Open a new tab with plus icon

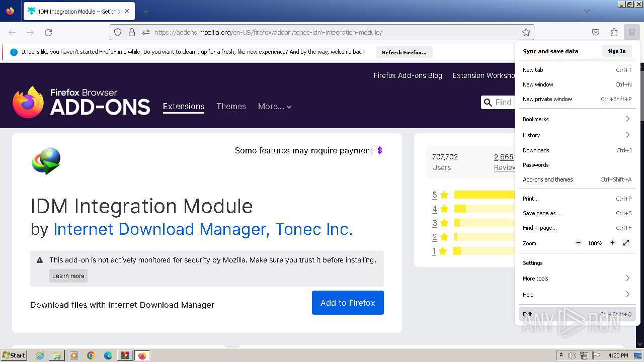pos(145,11)
